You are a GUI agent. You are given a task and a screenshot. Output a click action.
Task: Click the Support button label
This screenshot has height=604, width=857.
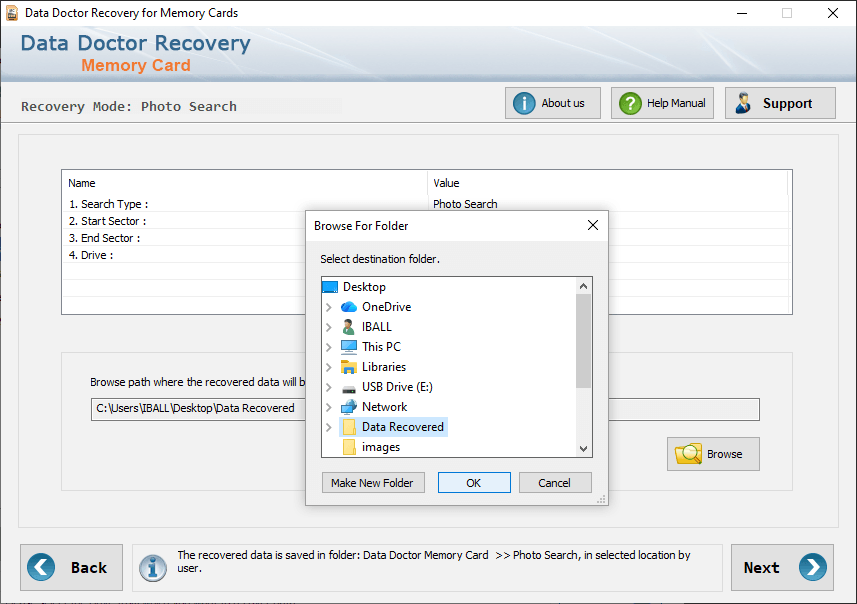(x=787, y=103)
